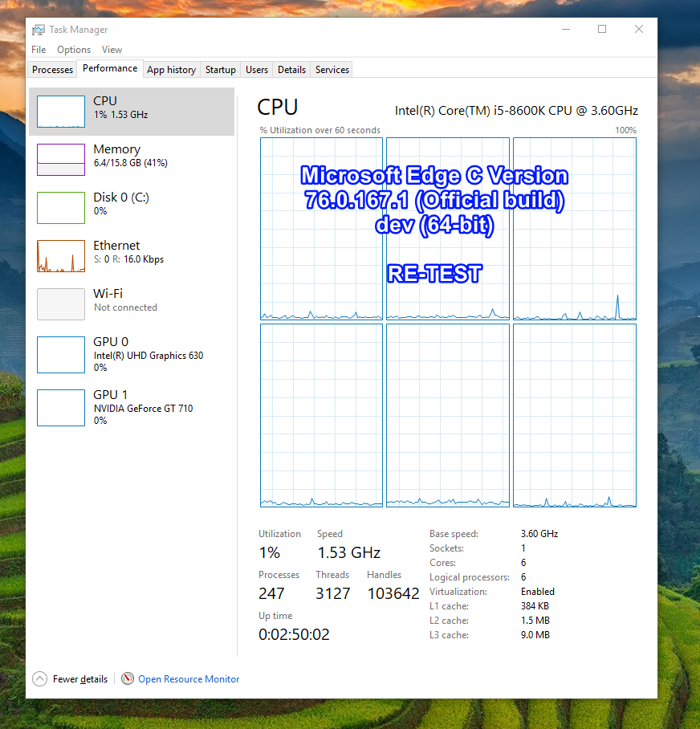Switch to the Processes tab
The width and height of the screenshot is (700, 729).
pyautogui.click(x=52, y=70)
